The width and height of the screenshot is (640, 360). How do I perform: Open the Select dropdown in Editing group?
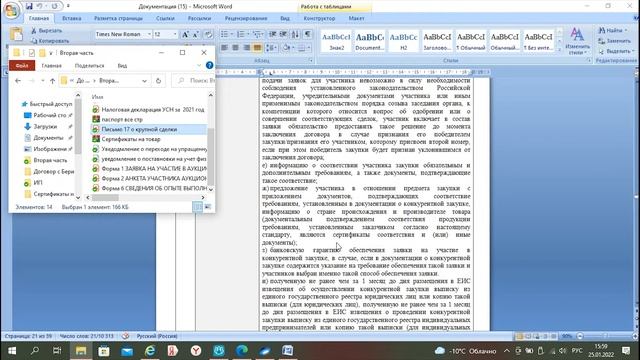[616, 51]
